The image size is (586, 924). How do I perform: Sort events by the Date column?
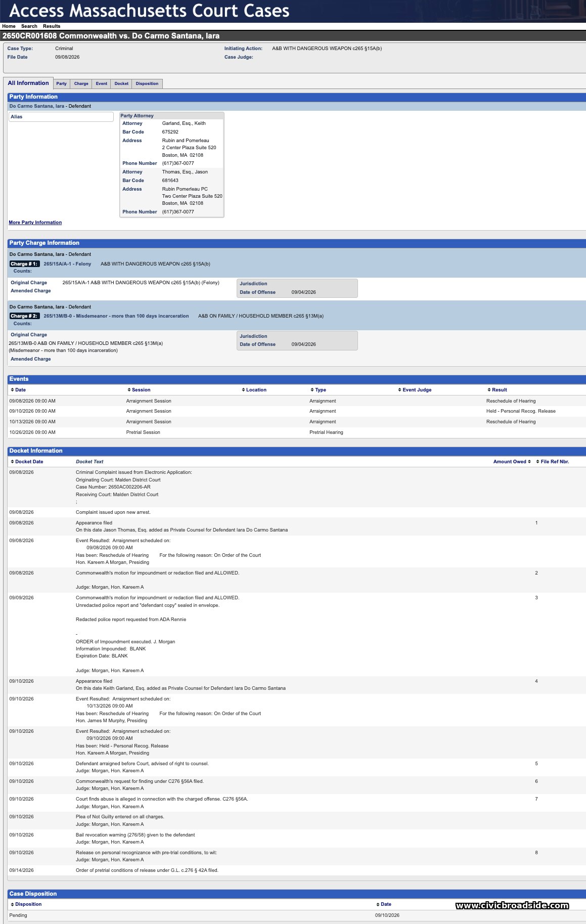(18, 390)
